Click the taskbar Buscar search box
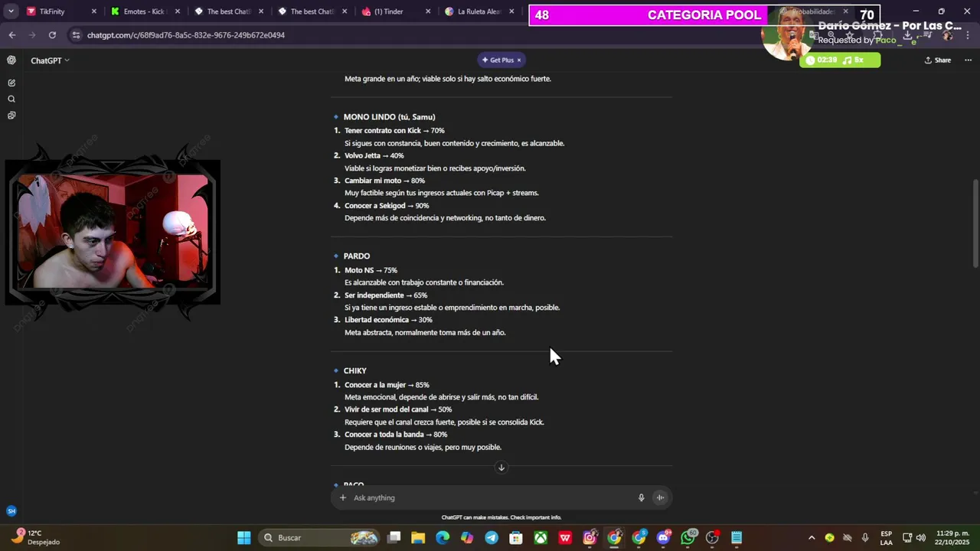Image resolution: width=980 pixels, height=551 pixels. point(320,538)
